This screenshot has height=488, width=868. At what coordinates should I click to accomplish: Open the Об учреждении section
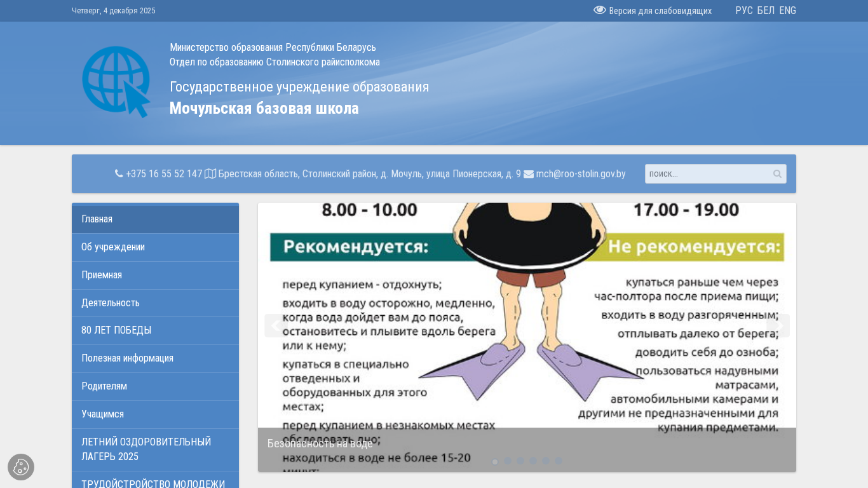pos(155,247)
